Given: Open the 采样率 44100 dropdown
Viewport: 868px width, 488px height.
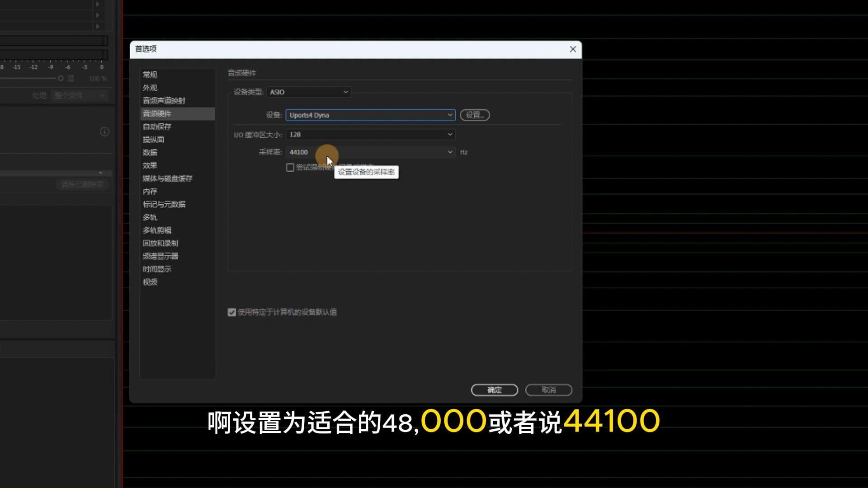Looking at the screenshot, I should (x=449, y=152).
